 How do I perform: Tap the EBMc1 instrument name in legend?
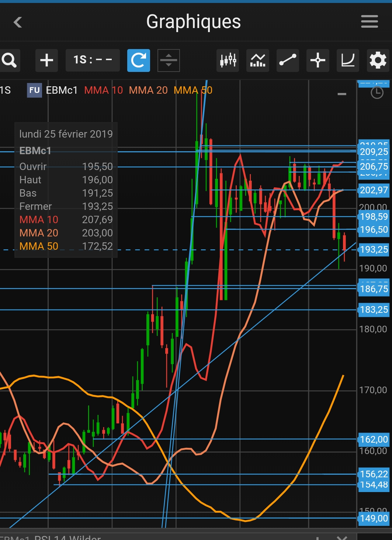pyautogui.click(x=62, y=90)
